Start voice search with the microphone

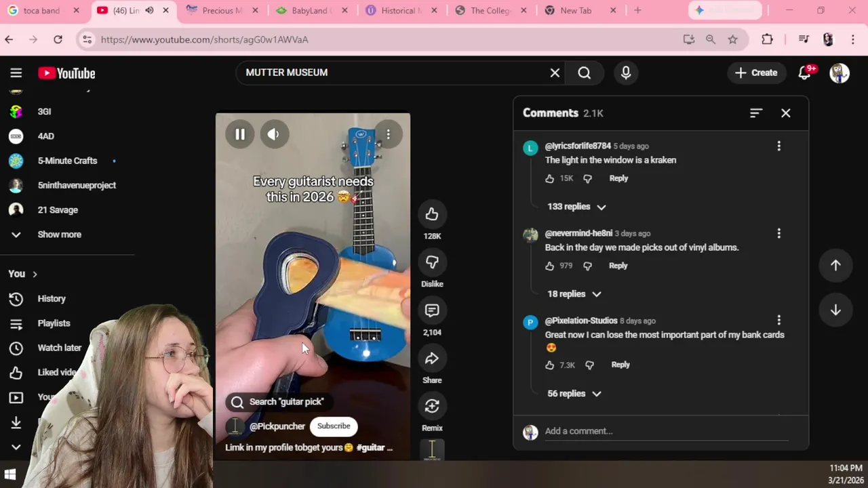coord(626,73)
